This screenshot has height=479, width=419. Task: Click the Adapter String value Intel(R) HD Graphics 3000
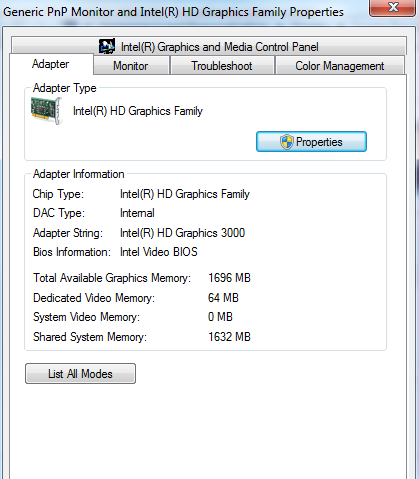pyautogui.click(x=182, y=233)
